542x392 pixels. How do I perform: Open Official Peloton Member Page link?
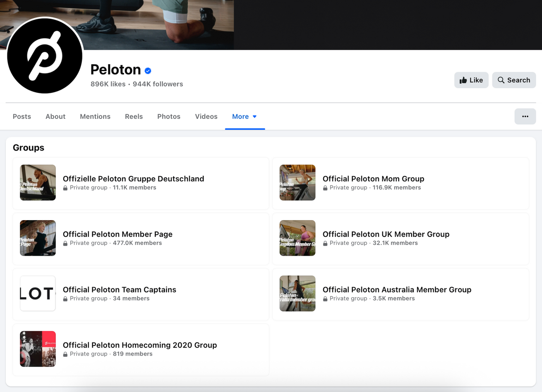[x=118, y=234]
